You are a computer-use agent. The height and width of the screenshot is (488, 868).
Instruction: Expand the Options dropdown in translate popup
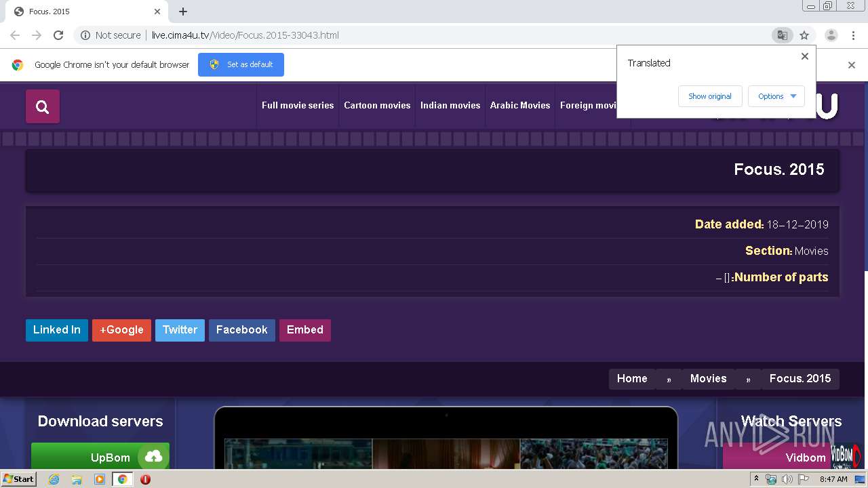point(776,96)
